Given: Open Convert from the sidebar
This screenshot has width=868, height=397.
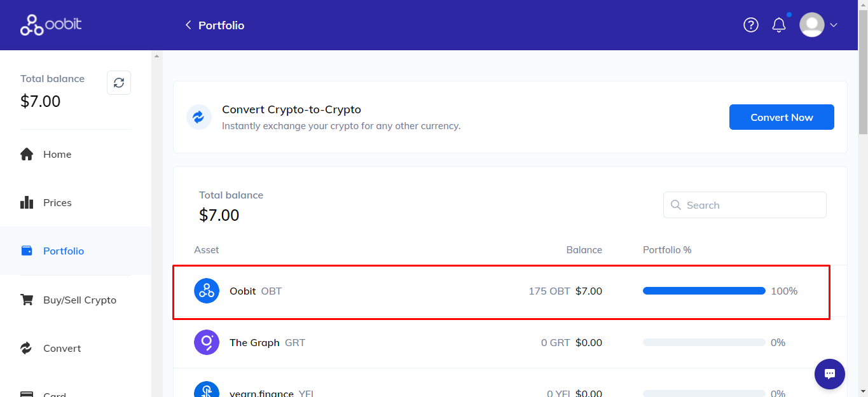Looking at the screenshot, I should [x=62, y=349].
